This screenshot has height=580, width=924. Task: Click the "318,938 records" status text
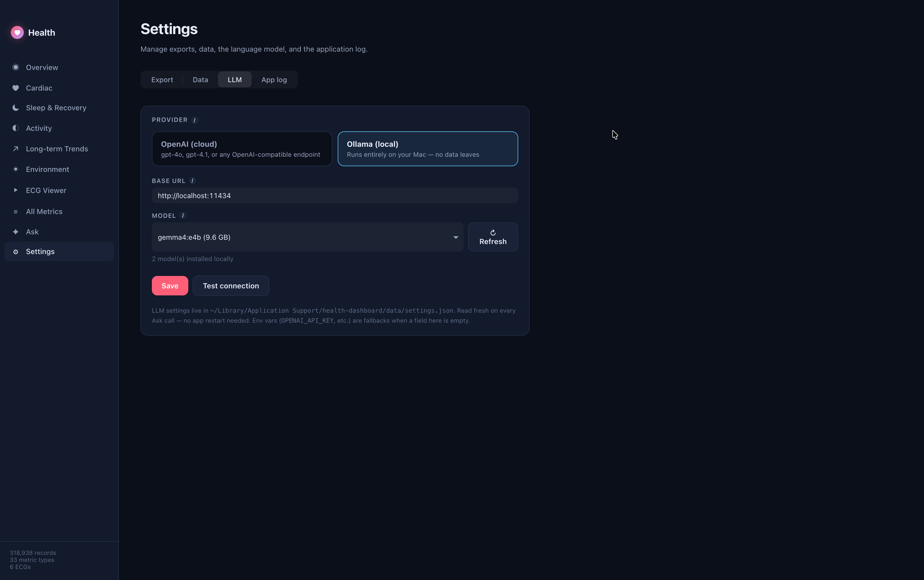click(33, 553)
